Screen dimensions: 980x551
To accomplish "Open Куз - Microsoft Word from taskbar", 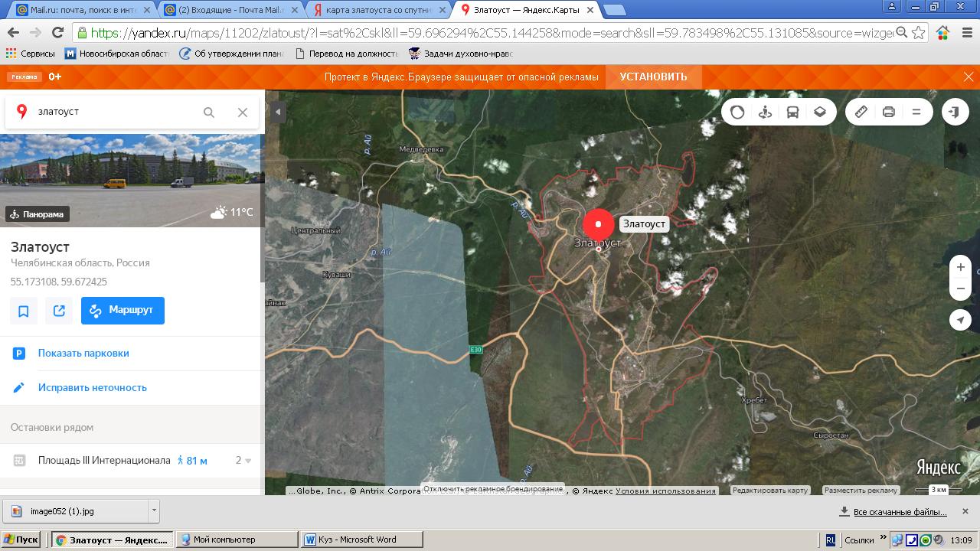I will point(361,540).
